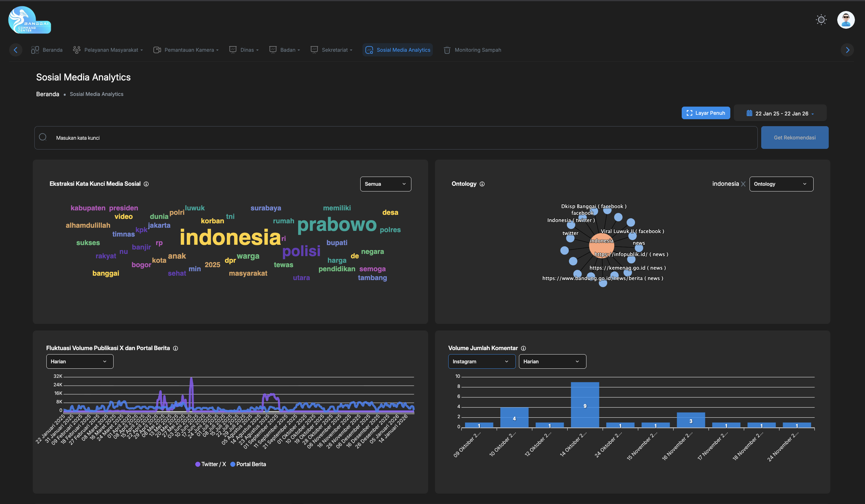The width and height of the screenshot is (865, 504).
Task: Open the Semua filter dropdown
Action: click(x=385, y=184)
